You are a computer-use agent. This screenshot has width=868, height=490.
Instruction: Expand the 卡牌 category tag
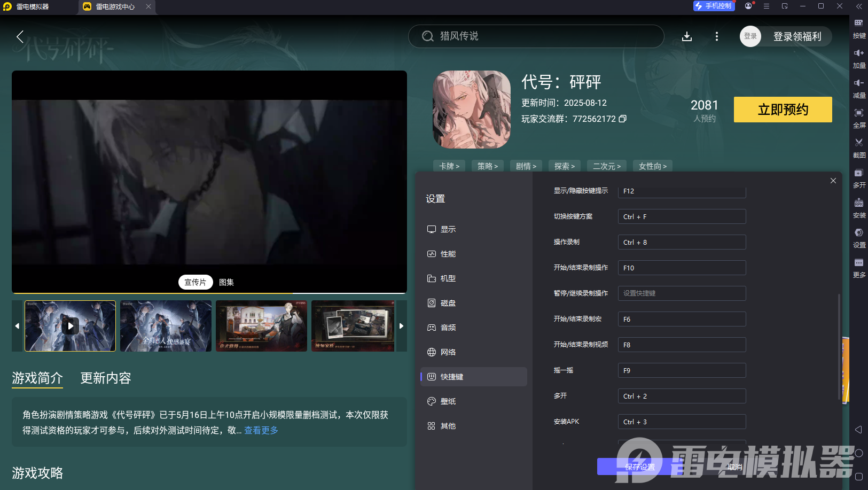click(449, 166)
